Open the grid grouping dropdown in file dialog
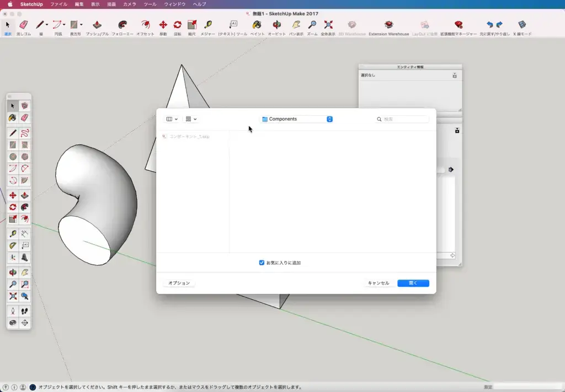The width and height of the screenshot is (565, 392). [x=191, y=119]
